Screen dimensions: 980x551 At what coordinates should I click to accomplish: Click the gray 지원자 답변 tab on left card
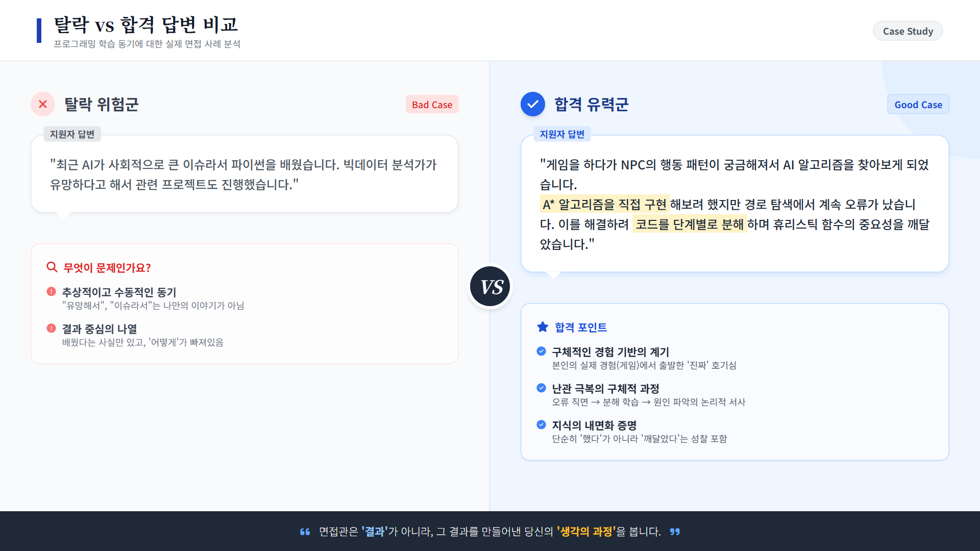(72, 134)
